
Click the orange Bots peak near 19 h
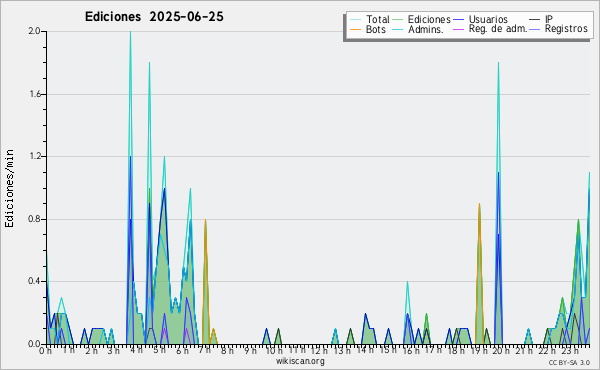tap(479, 204)
